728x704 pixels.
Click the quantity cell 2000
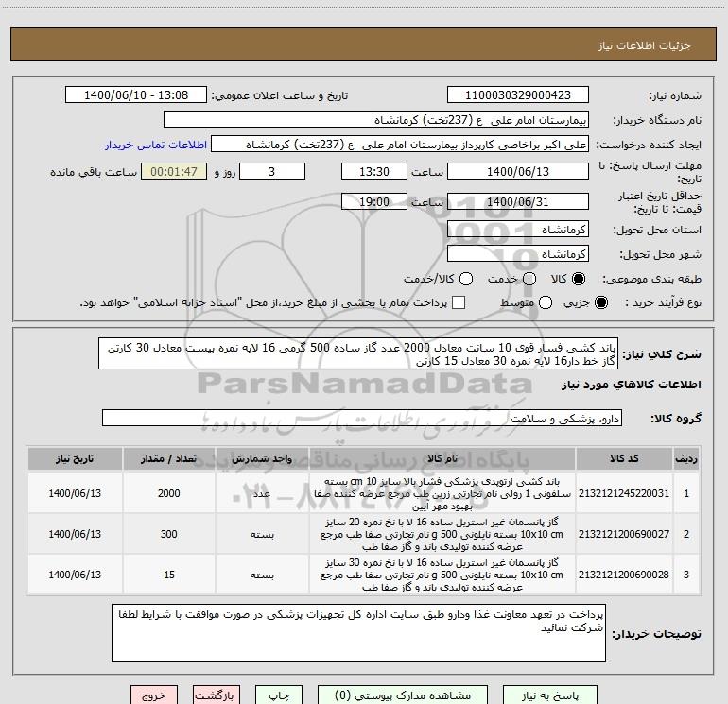tap(169, 493)
